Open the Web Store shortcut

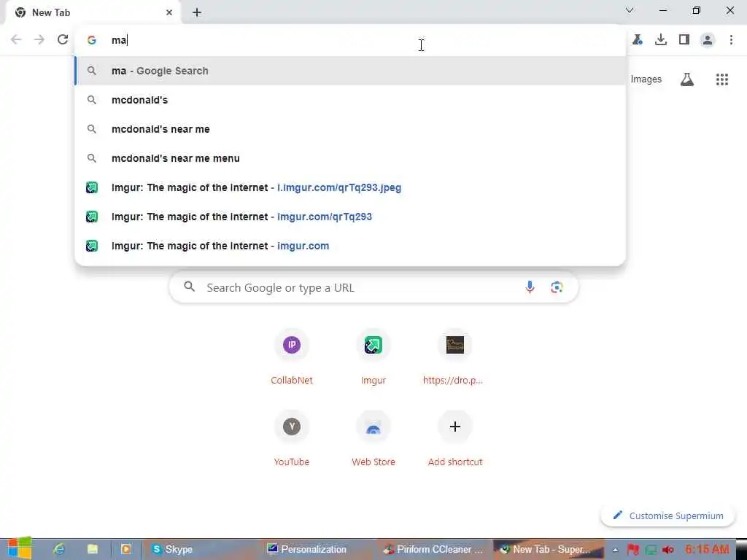(373, 438)
